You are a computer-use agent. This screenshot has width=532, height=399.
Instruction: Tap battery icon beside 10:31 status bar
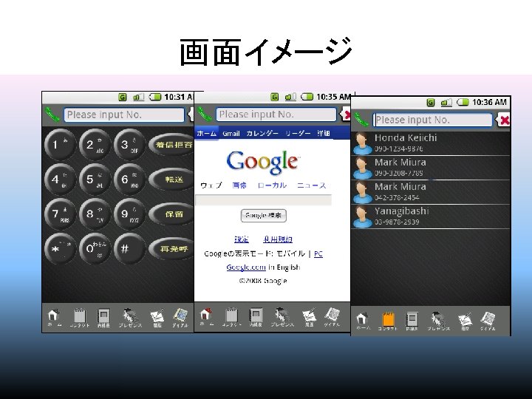pos(155,97)
